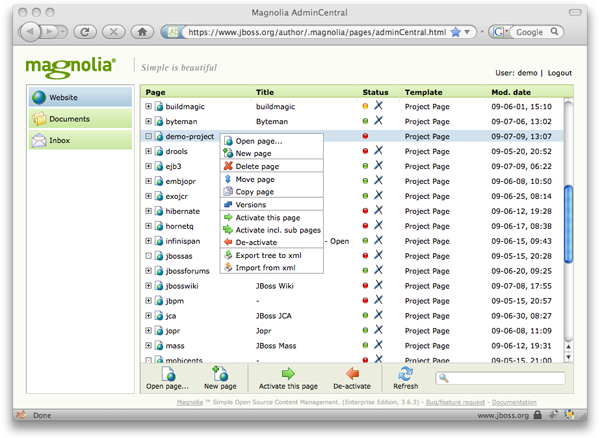Choose Copy page from context menu

point(272,191)
